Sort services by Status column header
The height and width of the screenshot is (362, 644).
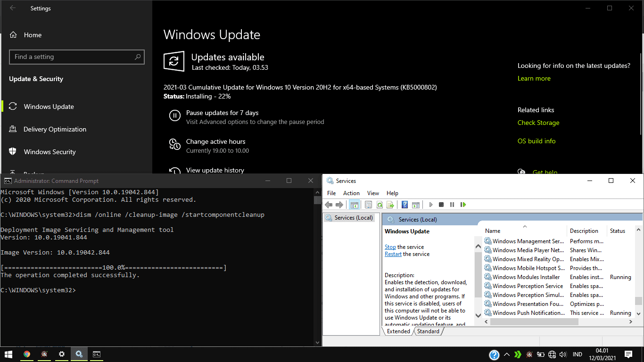620,231
